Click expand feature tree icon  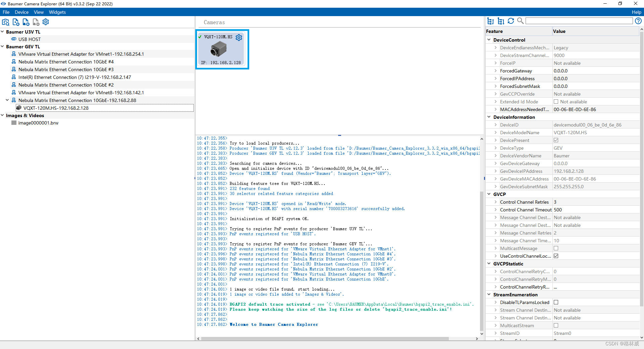point(501,21)
